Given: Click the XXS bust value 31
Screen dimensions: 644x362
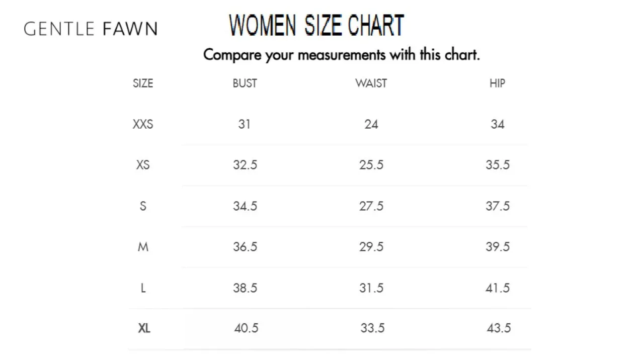Looking at the screenshot, I should (245, 124).
